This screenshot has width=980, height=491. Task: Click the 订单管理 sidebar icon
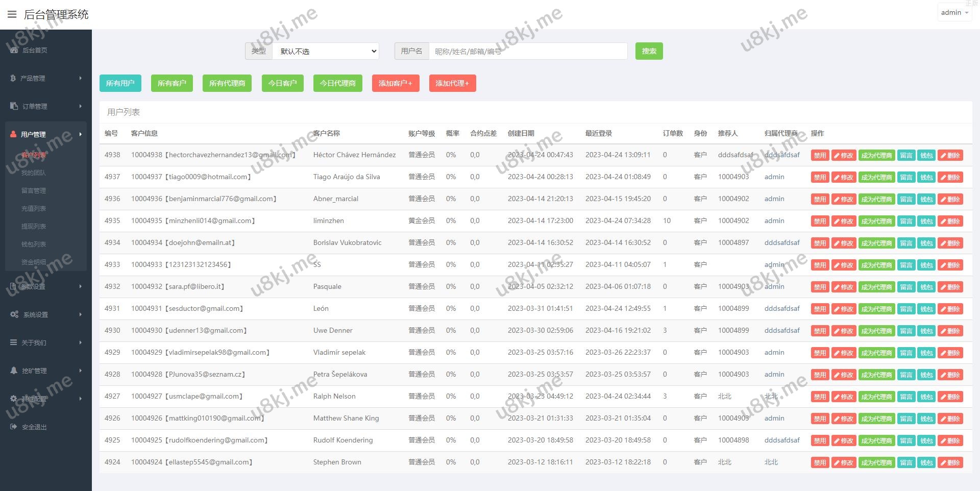[x=14, y=106]
